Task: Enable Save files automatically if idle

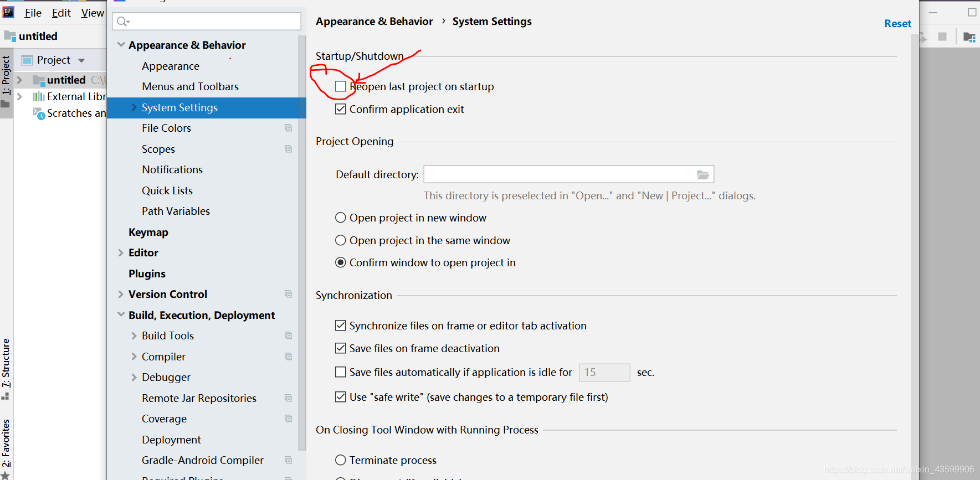Action: pos(341,372)
